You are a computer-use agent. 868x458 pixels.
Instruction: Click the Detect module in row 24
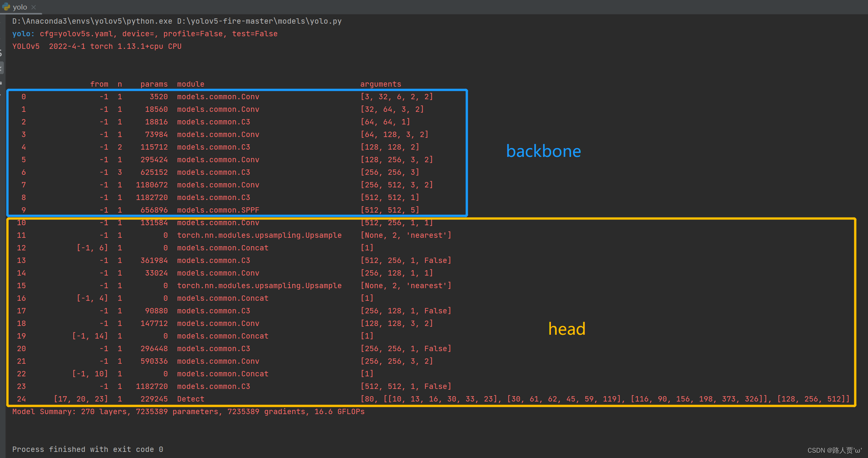coord(190,399)
